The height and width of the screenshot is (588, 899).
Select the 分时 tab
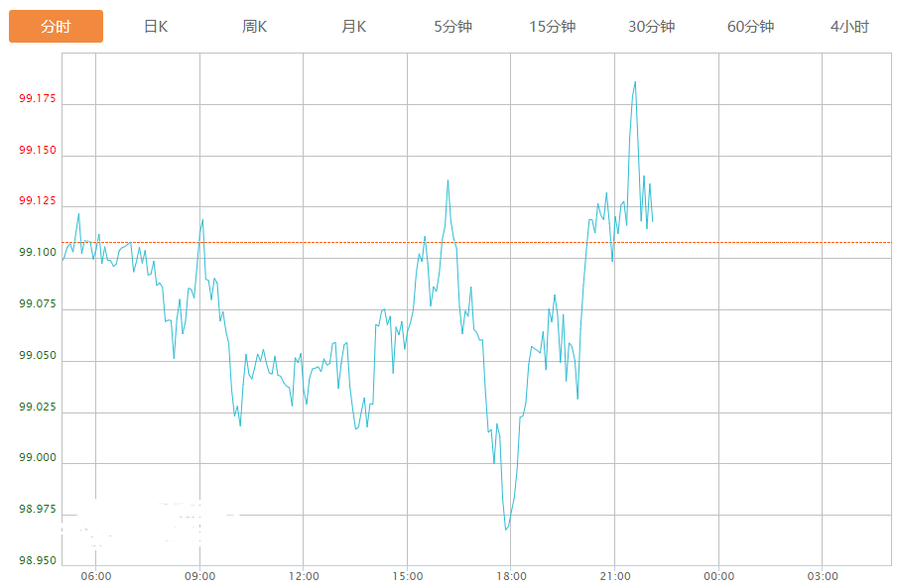point(56,27)
